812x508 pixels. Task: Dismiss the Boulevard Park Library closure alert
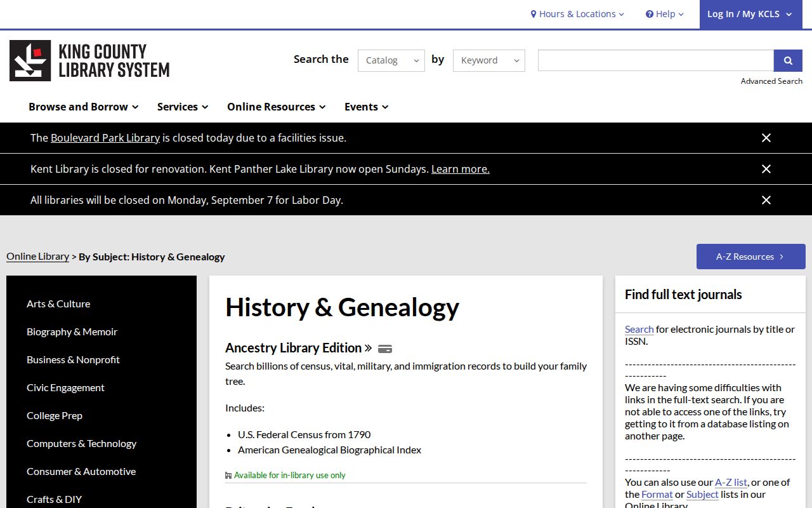tap(766, 138)
